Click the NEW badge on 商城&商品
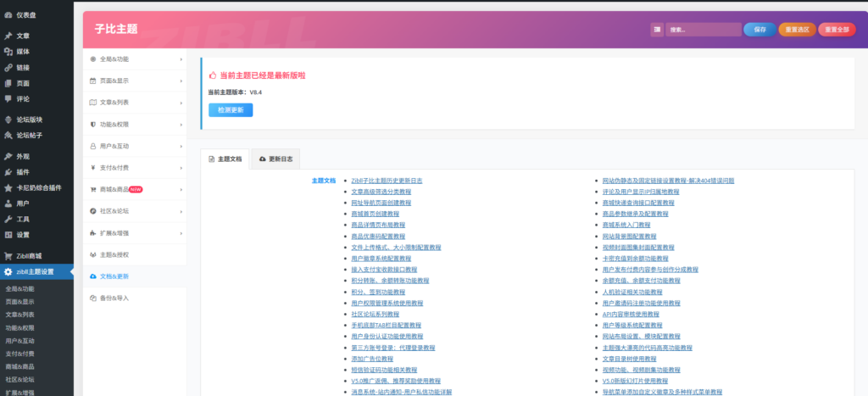 click(x=136, y=189)
